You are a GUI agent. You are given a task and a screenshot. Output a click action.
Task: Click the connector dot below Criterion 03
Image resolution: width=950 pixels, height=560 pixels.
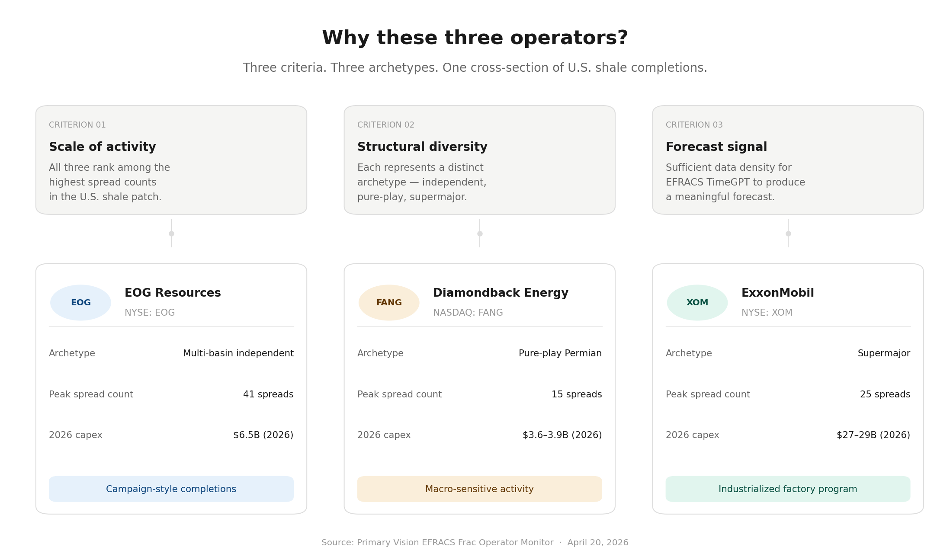[x=788, y=234]
